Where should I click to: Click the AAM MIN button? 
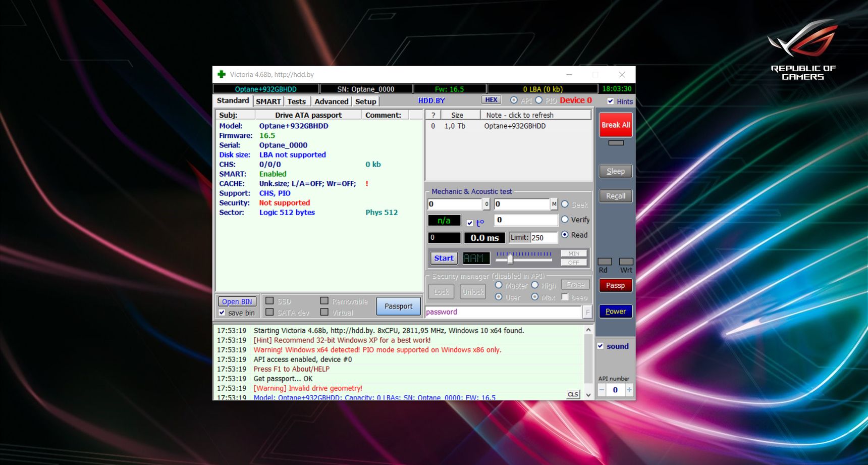point(574,253)
